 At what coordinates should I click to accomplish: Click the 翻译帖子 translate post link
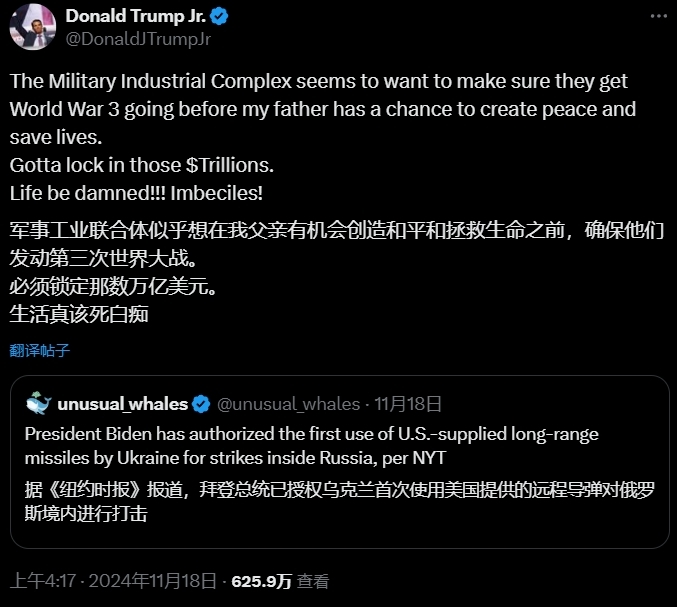(x=40, y=350)
